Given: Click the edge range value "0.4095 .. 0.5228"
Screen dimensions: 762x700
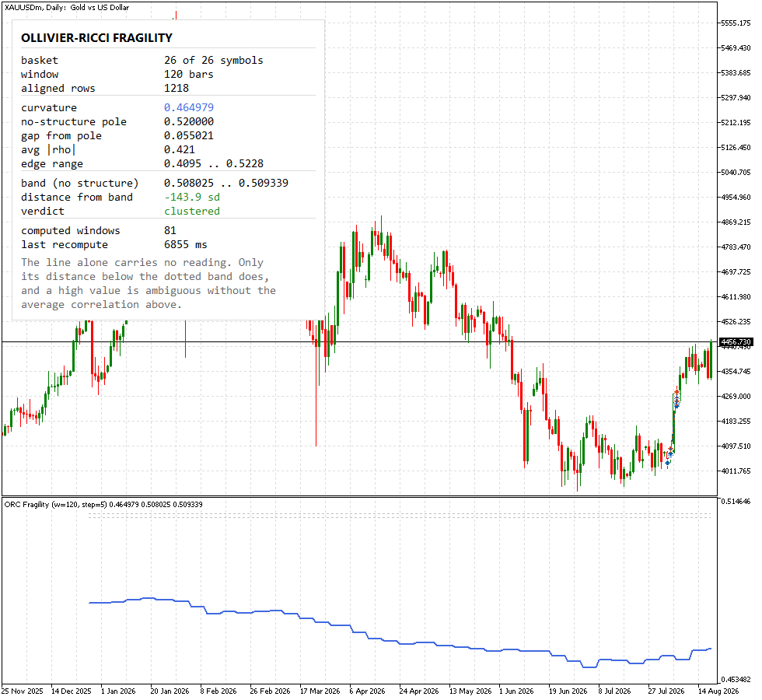Looking at the screenshot, I should [x=214, y=164].
